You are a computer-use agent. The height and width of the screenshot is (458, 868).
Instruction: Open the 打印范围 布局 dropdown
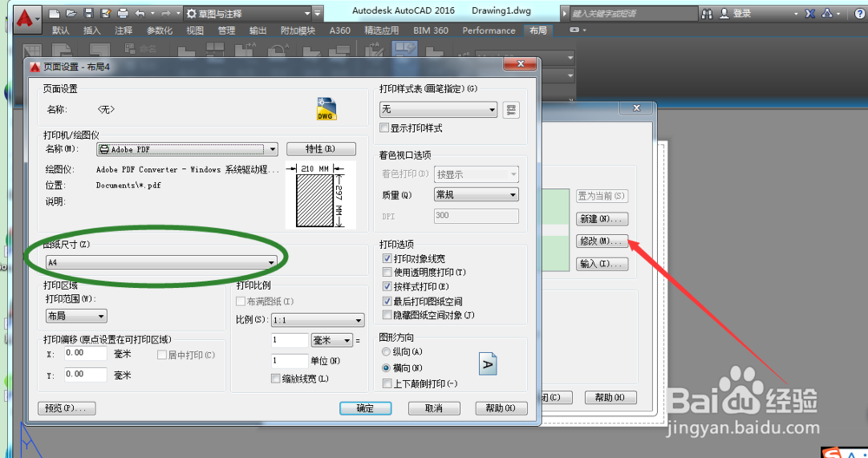click(76, 316)
